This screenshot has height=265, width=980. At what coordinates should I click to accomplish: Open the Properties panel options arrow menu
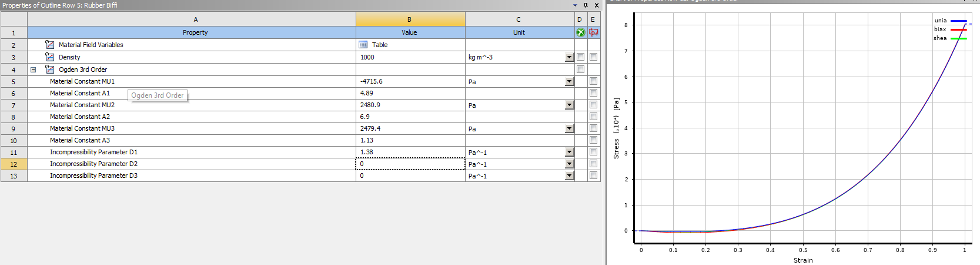576,5
